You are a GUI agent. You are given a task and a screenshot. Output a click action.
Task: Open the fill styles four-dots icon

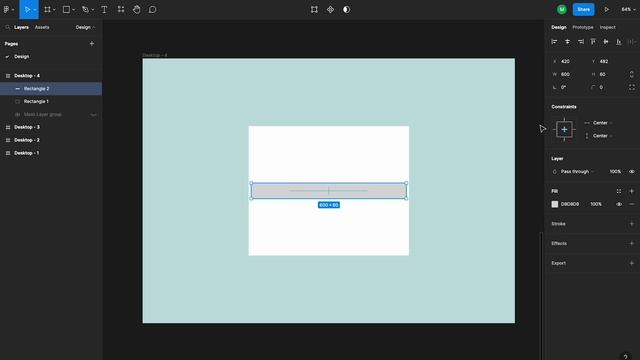[x=619, y=191]
